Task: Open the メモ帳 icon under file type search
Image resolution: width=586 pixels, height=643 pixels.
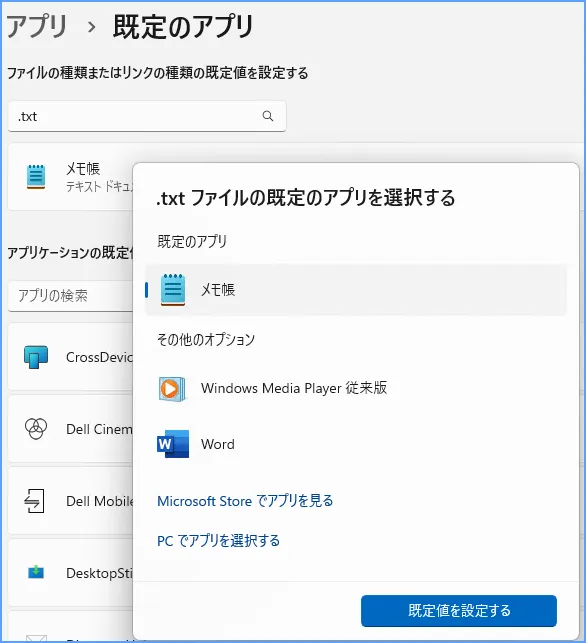Action: pyautogui.click(x=36, y=177)
